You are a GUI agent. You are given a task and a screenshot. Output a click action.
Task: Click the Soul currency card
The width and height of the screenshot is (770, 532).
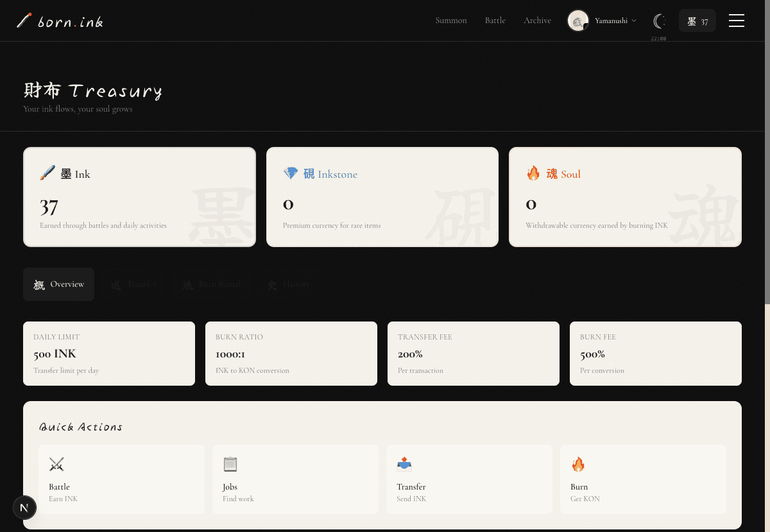click(625, 197)
